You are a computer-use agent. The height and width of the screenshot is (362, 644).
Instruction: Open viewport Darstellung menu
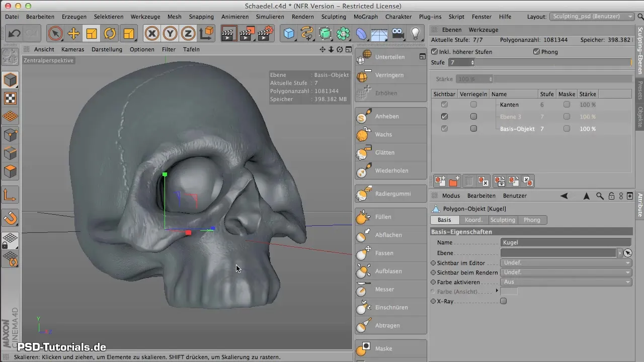pyautogui.click(x=107, y=49)
